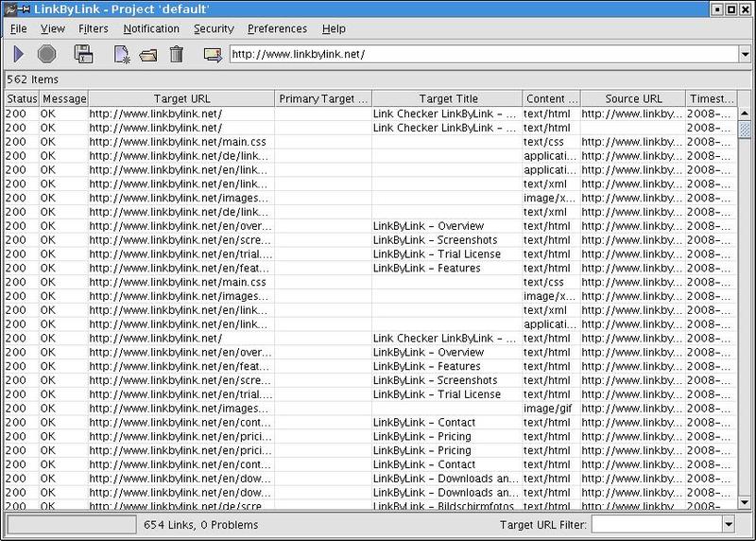Open the Filters menu

pos(93,29)
